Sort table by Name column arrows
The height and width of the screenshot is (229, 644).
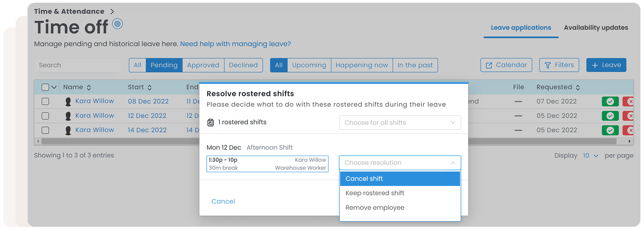89,88
